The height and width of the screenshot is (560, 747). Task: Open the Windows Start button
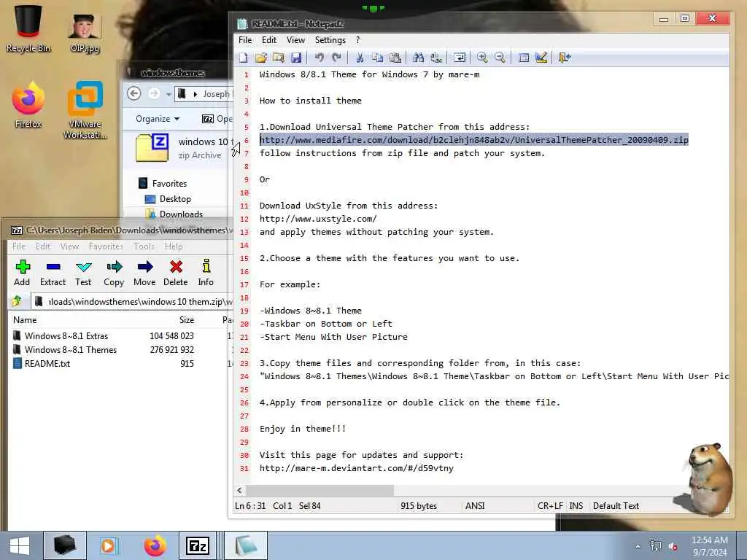tap(20, 545)
